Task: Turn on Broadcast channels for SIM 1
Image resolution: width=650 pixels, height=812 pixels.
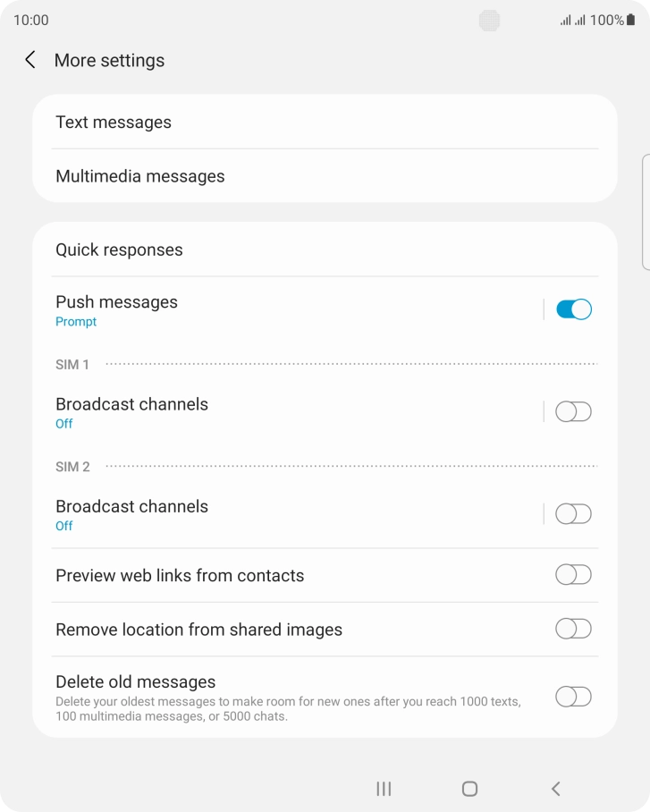Action: (x=572, y=411)
